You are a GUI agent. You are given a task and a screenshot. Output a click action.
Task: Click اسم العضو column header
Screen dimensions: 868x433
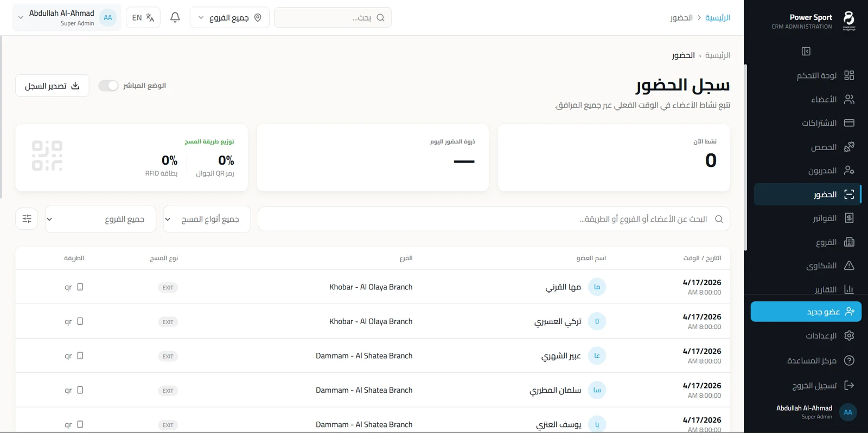591,258
